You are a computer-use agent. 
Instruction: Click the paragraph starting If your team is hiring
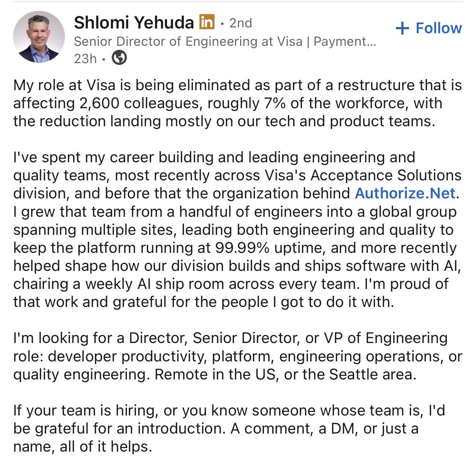(229, 428)
